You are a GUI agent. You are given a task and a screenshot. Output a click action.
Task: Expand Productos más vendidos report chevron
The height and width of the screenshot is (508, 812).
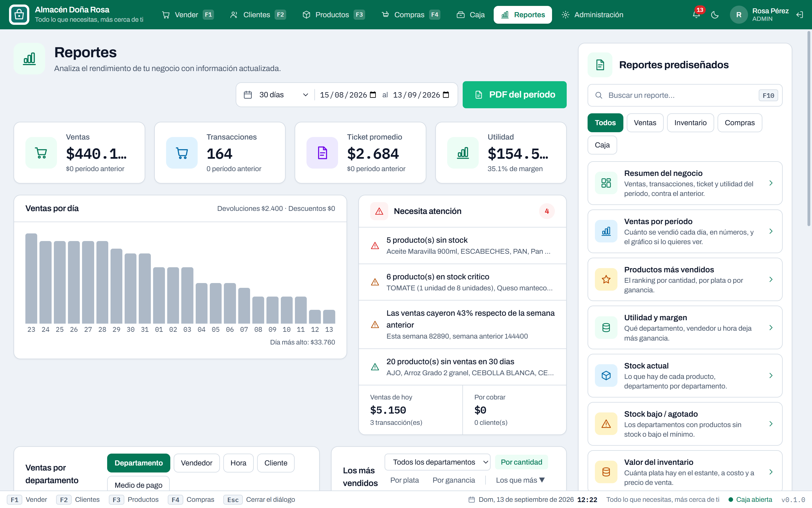pos(771,280)
